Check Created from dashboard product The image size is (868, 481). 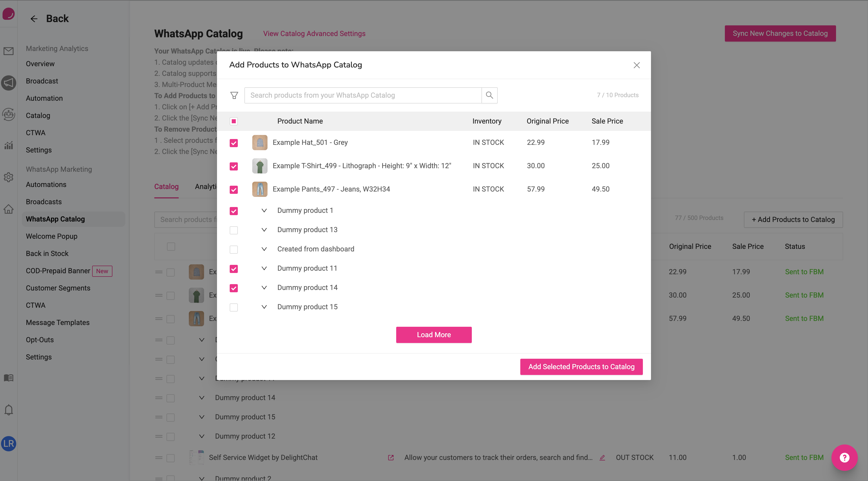(x=234, y=249)
